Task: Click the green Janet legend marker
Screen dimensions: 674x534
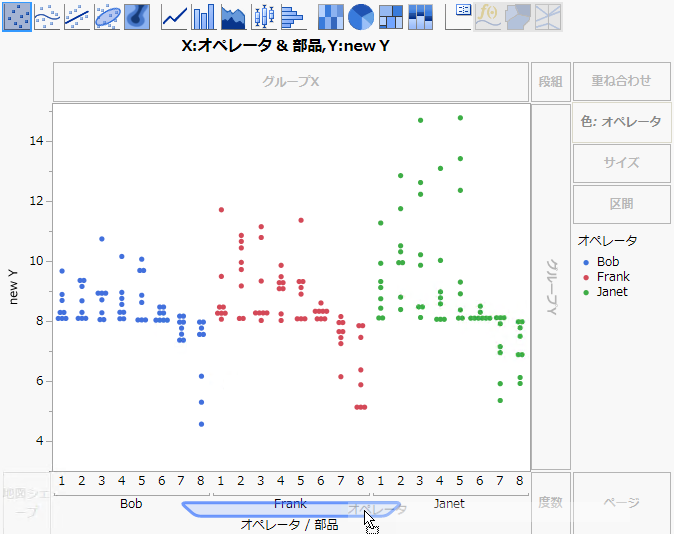Action: (x=586, y=292)
